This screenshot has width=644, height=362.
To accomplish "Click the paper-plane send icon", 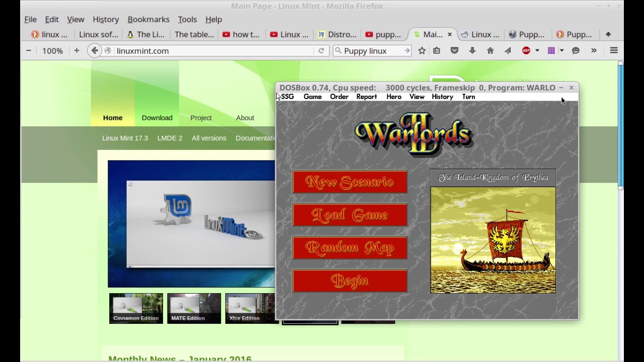I will click(508, 50).
